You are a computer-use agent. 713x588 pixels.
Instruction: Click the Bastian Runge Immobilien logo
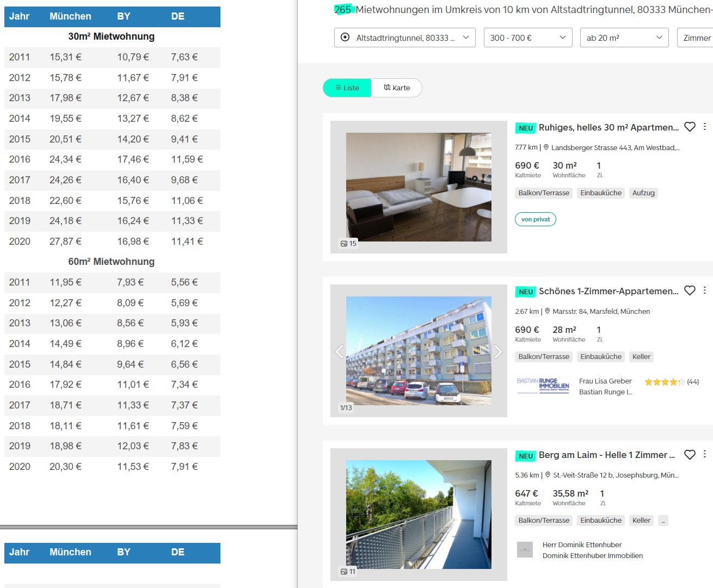tap(543, 385)
